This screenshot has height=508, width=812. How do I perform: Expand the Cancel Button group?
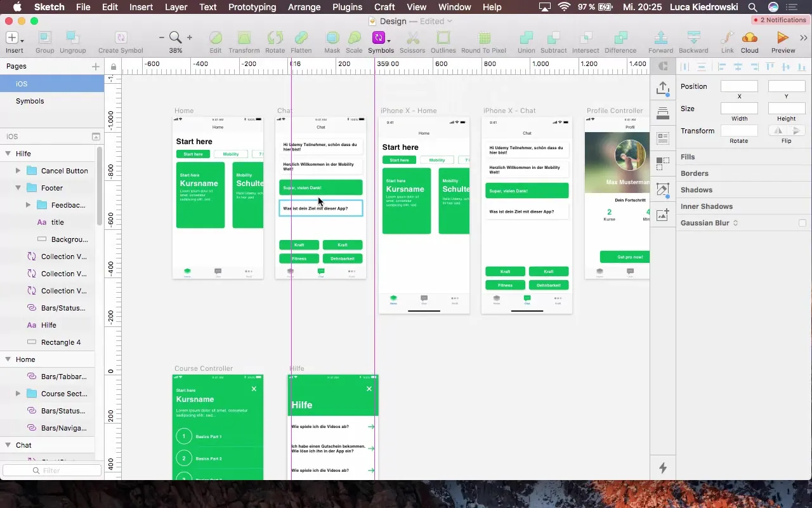pos(18,171)
